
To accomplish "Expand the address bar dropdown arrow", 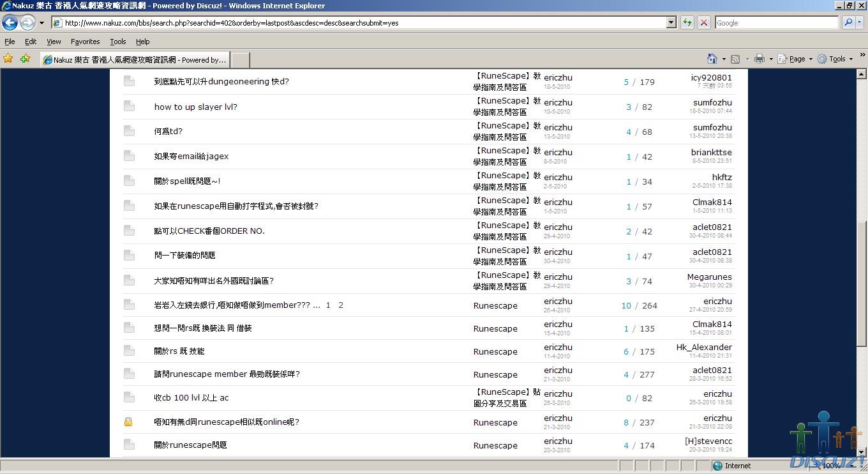I will [x=671, y=22].
